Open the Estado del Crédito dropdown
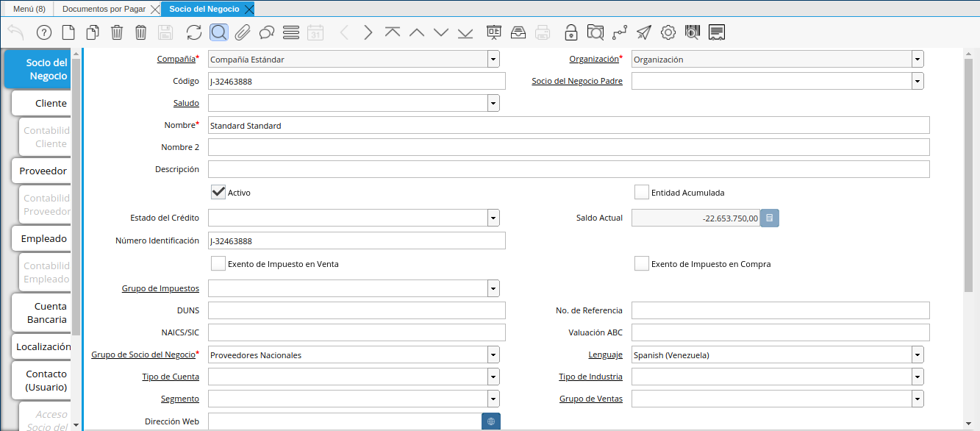This screenshot has height=431, width=980. [x=493, y=218]
